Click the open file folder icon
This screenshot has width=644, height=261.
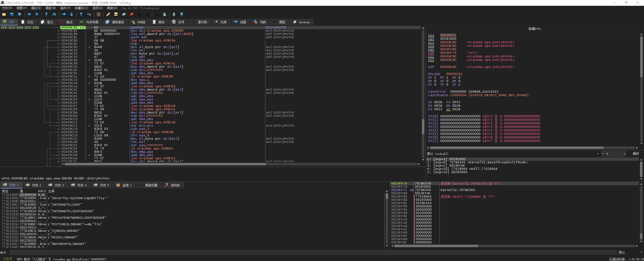click(x=4, y=15)
